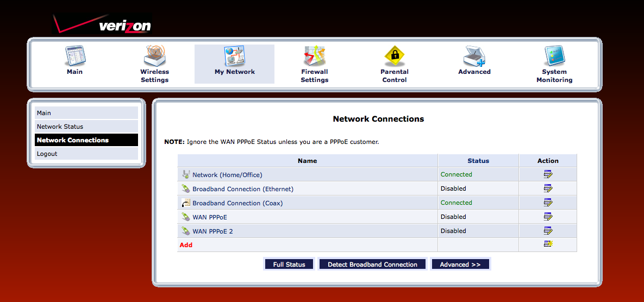Click Logout in the sidebar
Screen dimensions: 644x302
coord(86,154)
